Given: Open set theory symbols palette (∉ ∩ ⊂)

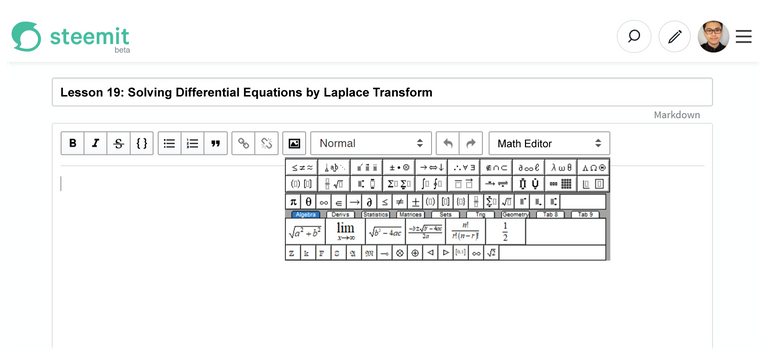Looking at the screenshot, I should point(496,168).
